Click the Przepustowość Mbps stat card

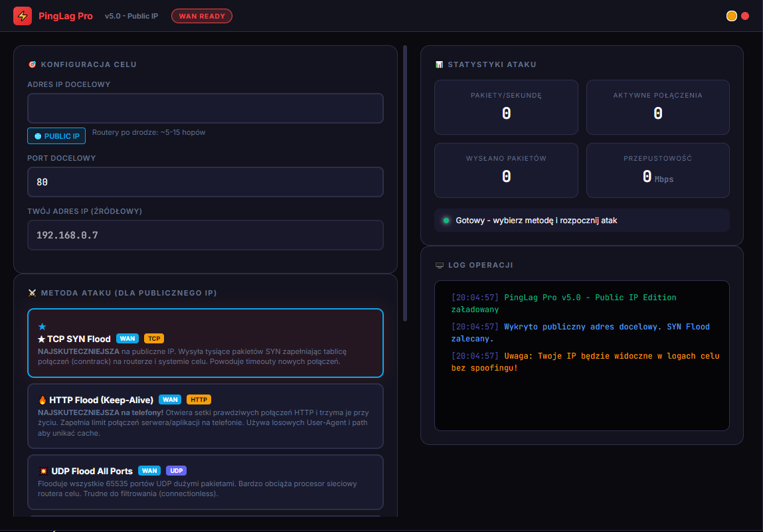[658, 170]
